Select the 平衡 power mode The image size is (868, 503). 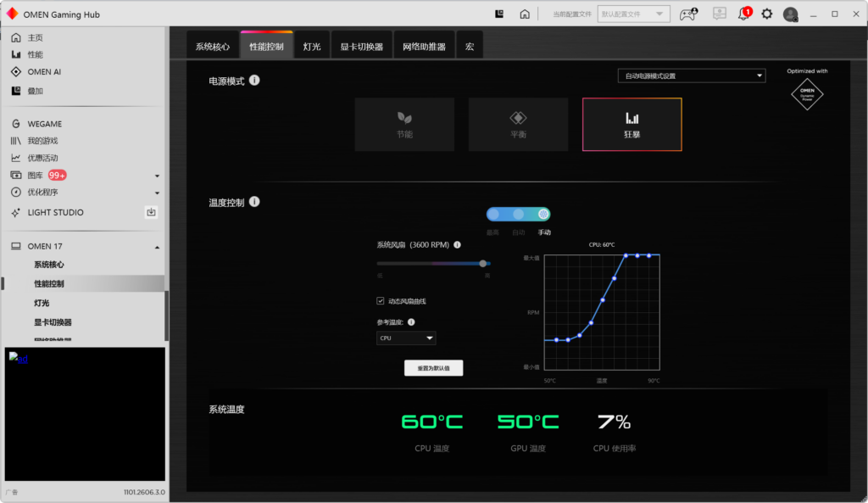click(518, 124)
